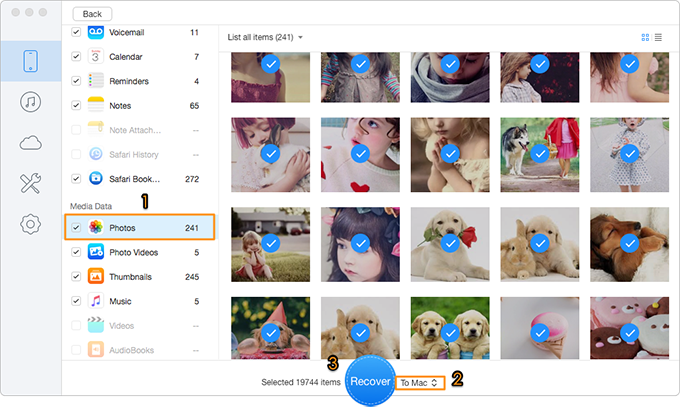This screenshot has width=680, height=413.
Task: Click the Thumbnails category icon
Action: 96,276
